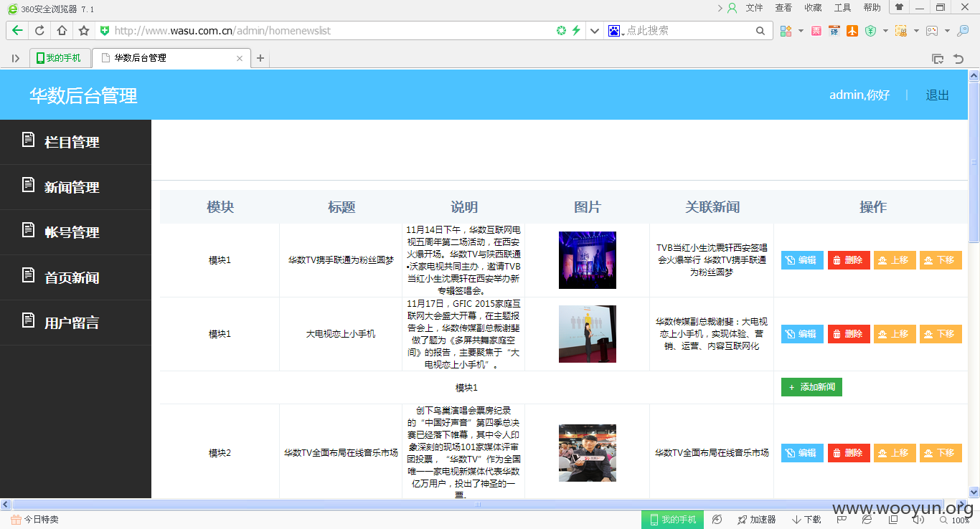The width and height of the screenshot is (980, 529).
Task: Click the concert thumbnail in the first row
Action: pyautogui.click(x=588, y=260)
